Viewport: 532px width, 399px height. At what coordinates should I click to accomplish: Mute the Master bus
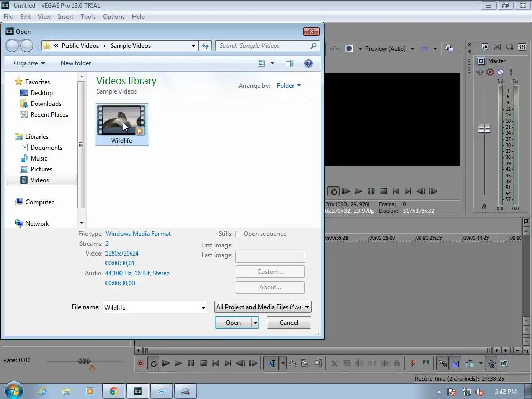[500, 72]
